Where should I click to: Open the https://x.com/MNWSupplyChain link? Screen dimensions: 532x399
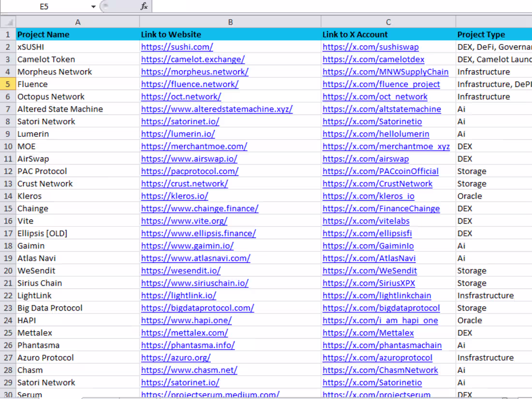pos(385,72)
